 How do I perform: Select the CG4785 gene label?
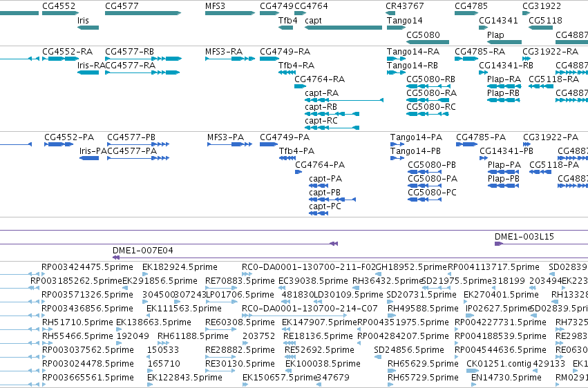click(x=471, y=6)
